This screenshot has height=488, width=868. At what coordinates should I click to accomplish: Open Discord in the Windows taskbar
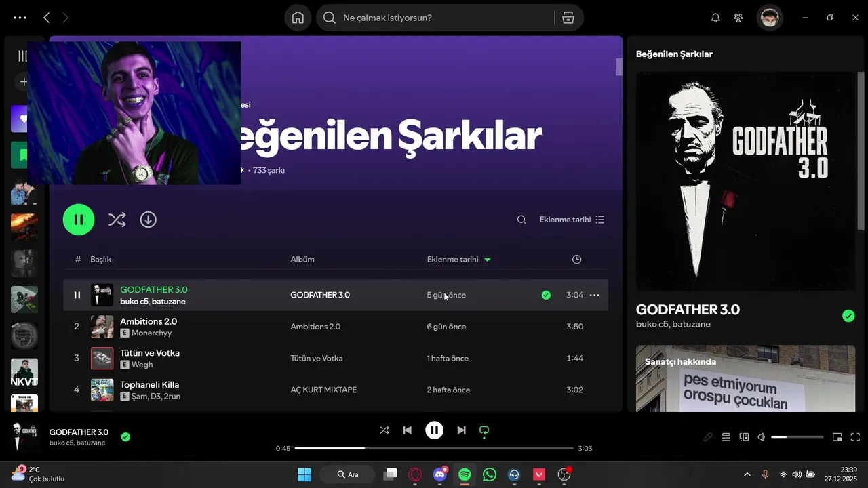pos(440,474)
